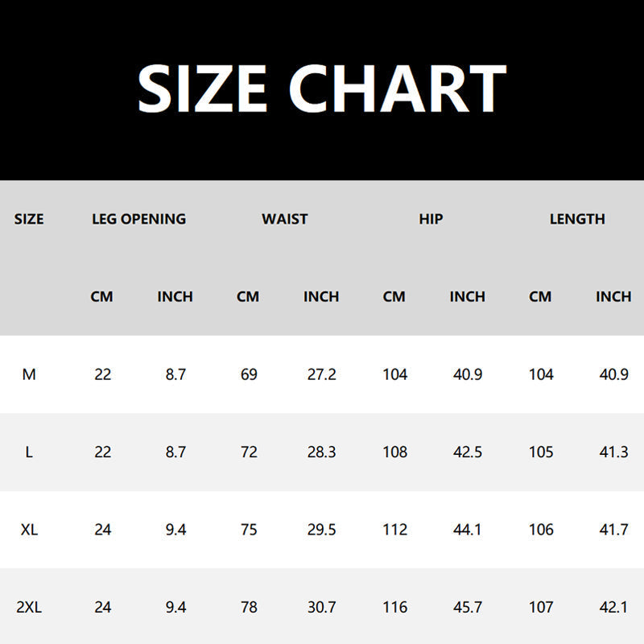
Task: Click the CM subheader under LEG OPENING
Action: pyautogui.click(x=102, y=296)
